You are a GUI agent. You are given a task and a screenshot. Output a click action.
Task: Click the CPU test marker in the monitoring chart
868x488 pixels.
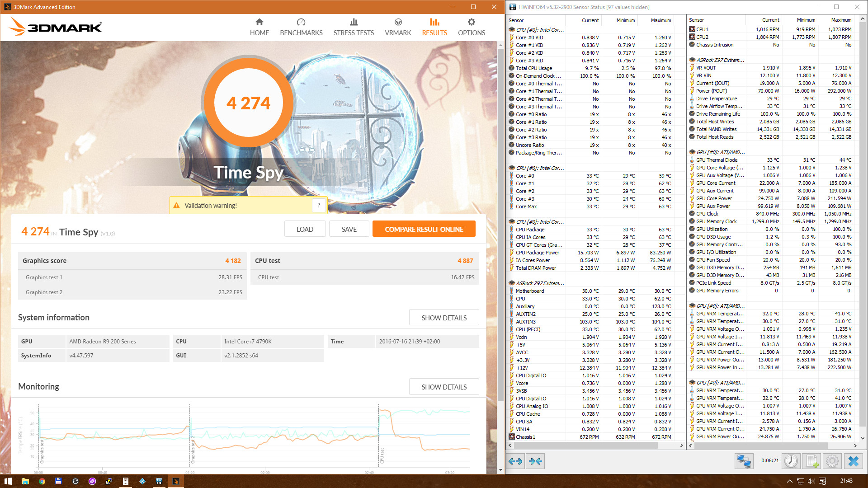(x=382, y=455)
